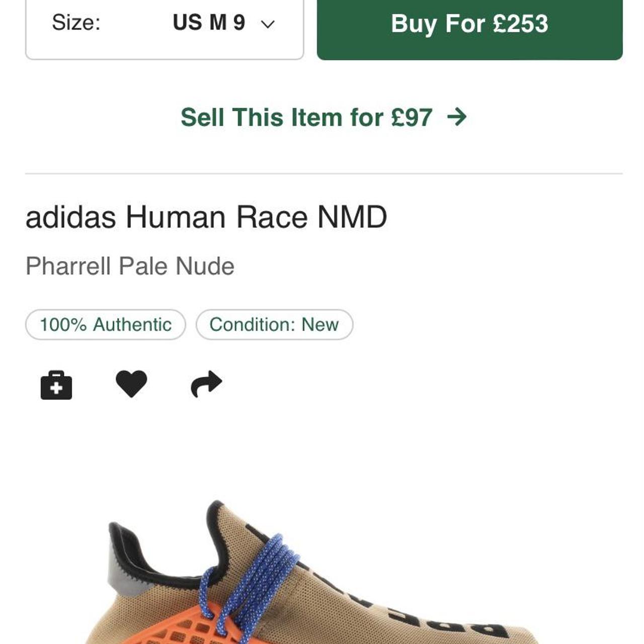Tap the Condition: New badge

pyautogui.click(x=274, y=325)
